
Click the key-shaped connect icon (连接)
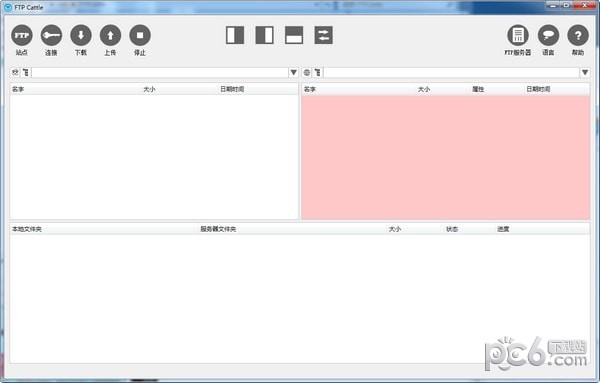[x=51, y=35]
